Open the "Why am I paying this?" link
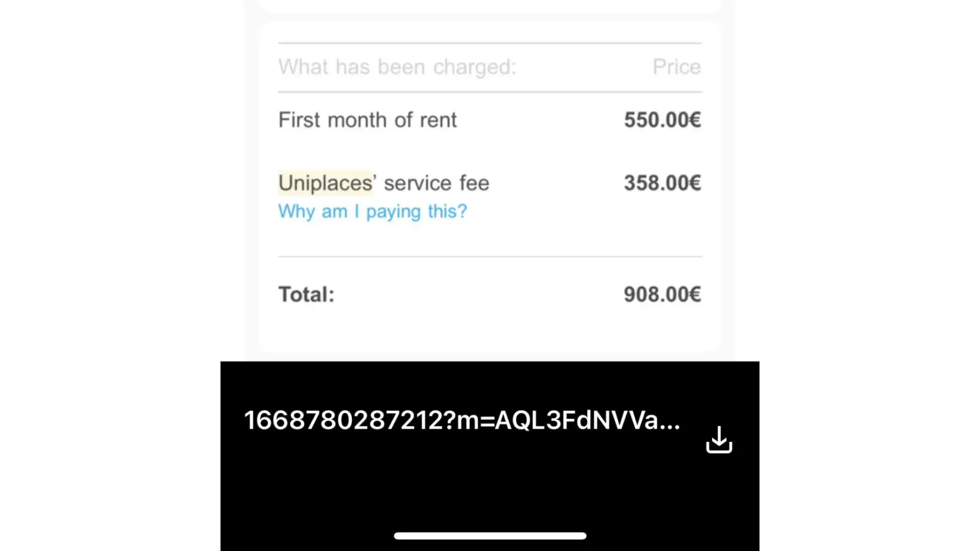 click(372, 211)
